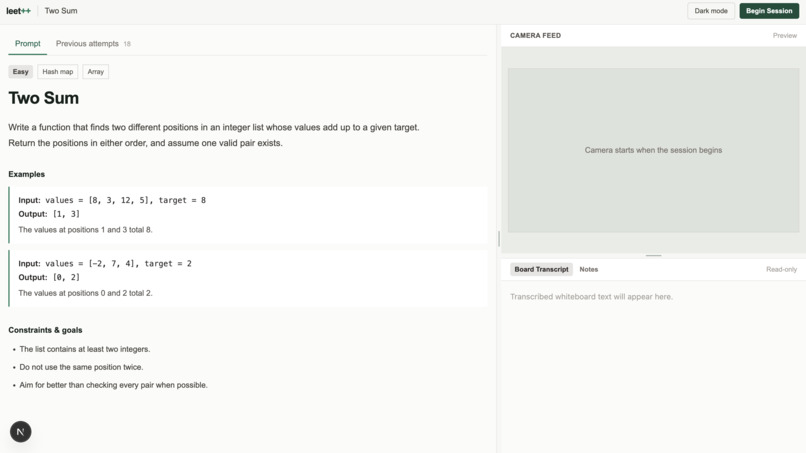Switch to the Notes tab
806x453 pixels.
[x=589, y=269]
